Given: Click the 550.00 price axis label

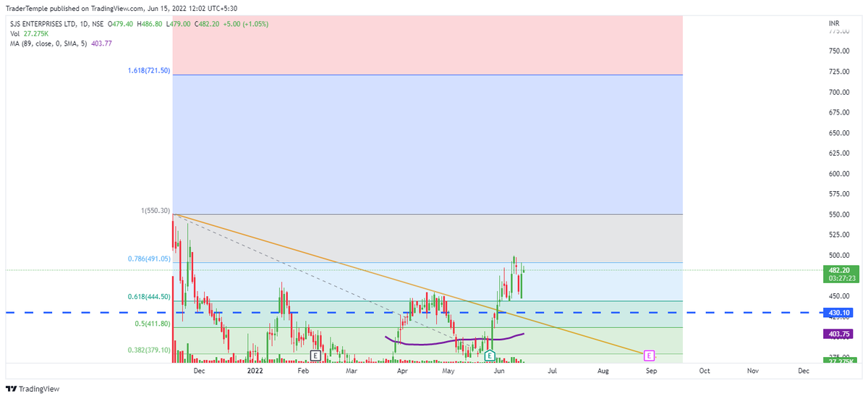Looking at the screenshot, I should [838, 215].
